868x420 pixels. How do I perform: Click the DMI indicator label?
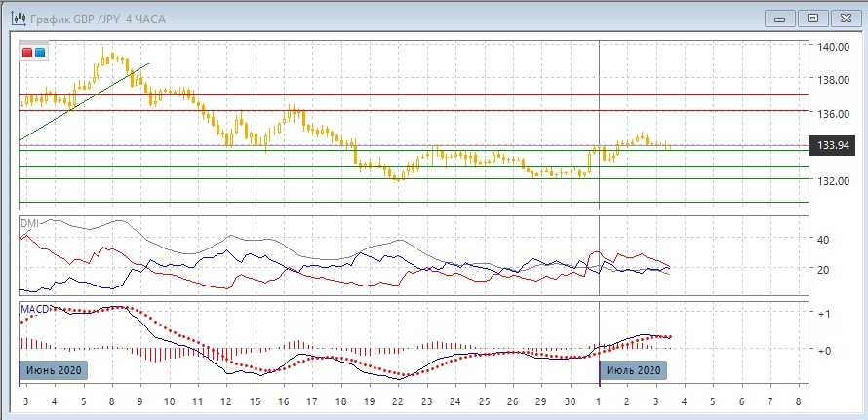[29, 223]
